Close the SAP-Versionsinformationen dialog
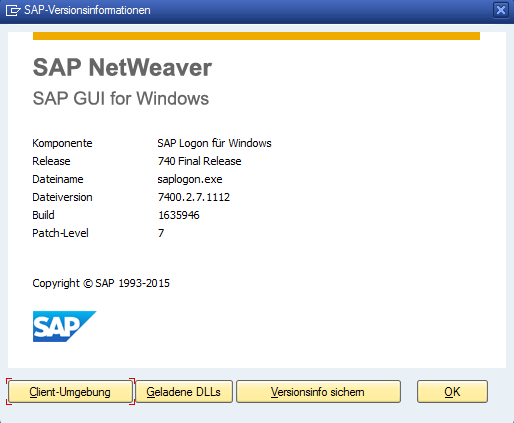This screenshot has height=423, width=514. point(501,10)
